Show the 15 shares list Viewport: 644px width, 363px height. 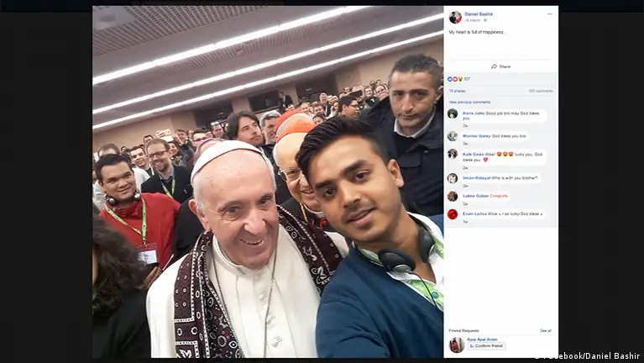pyautogui.click(x=457, y=91)
